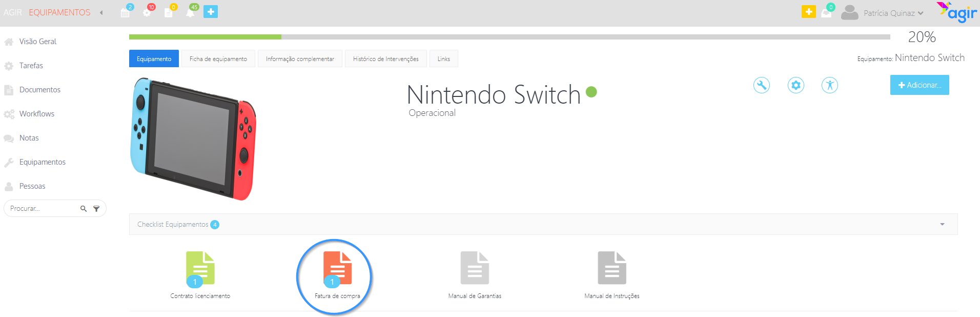Click the blue plus button in top bar

click(x=211, y=12)
